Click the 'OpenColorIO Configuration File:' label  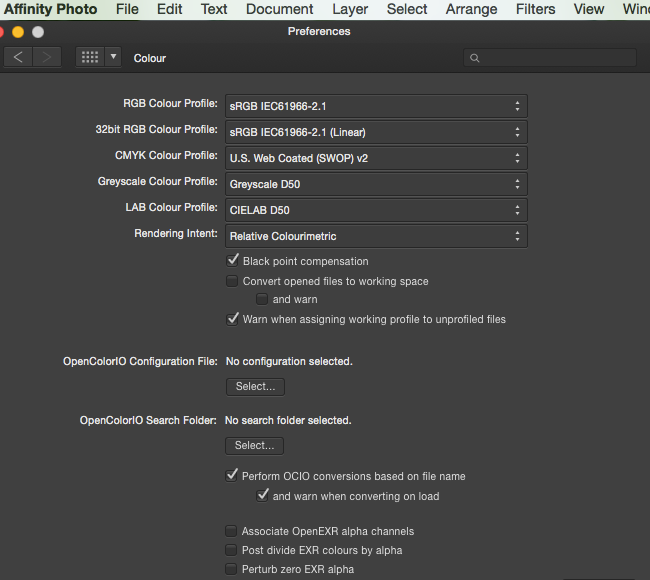pos(140,362)
